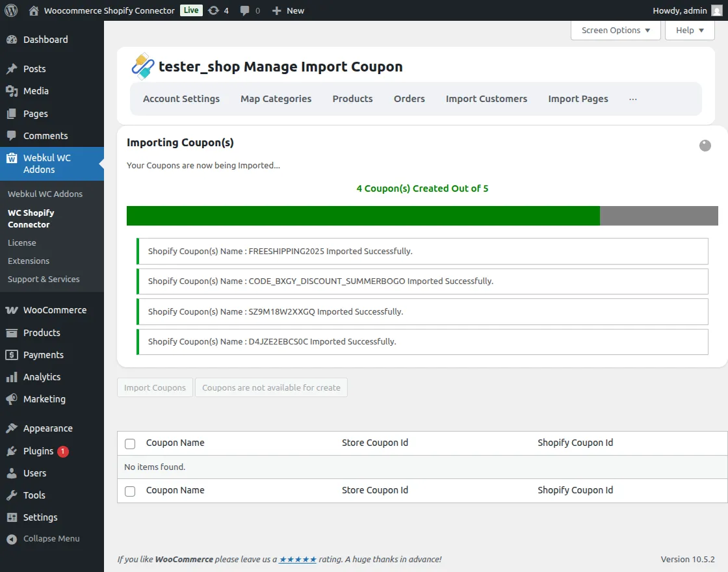Click the Import Coupons button
This screenshot has height=572, width=728.
click(x=155, y=387)
